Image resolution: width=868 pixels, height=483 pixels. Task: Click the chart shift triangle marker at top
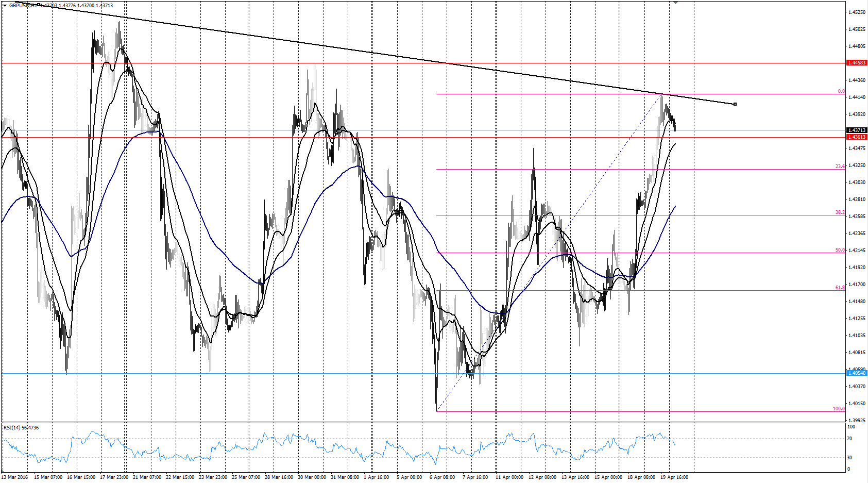pyautogui.click(x=675, y=3)
